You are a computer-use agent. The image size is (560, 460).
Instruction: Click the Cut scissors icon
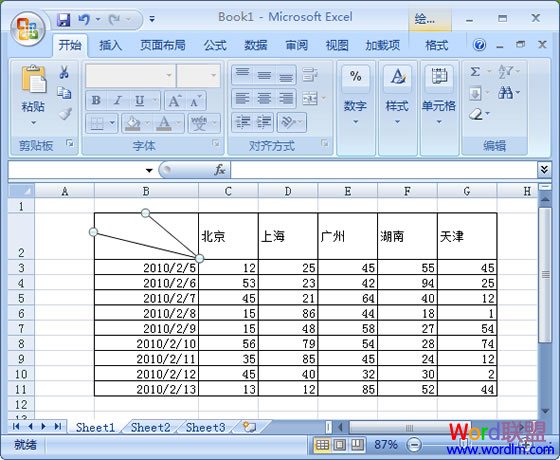coord(64,72)
